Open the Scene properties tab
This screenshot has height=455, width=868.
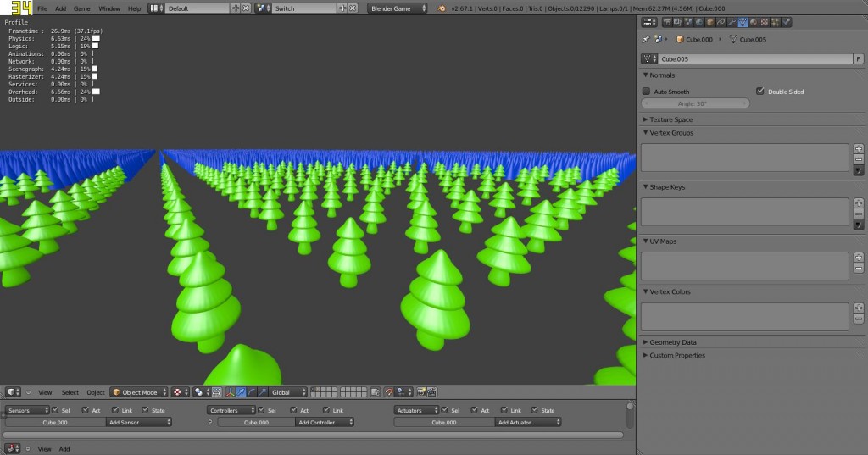click(688, 22)
